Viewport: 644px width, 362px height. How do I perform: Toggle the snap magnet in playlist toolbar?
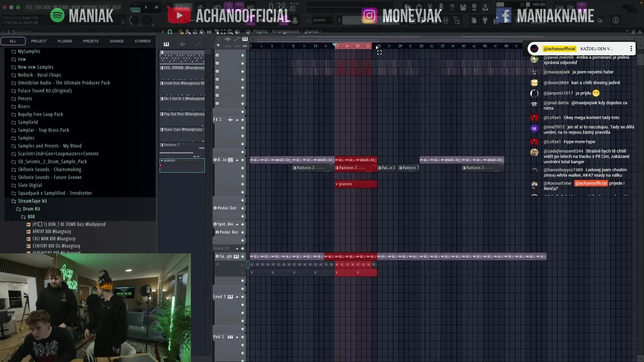[x=170, y=32]
